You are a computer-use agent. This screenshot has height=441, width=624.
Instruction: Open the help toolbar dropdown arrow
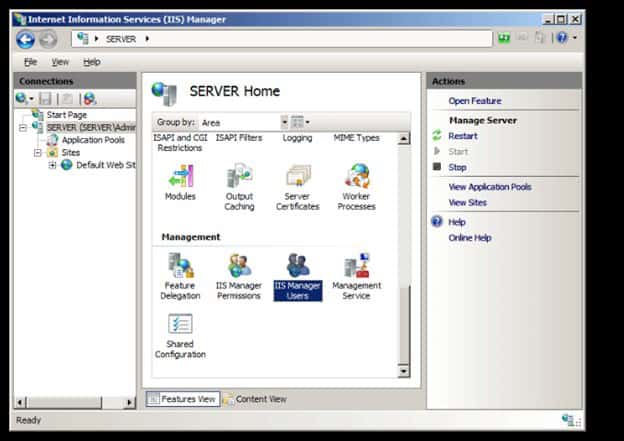[575, 38]
